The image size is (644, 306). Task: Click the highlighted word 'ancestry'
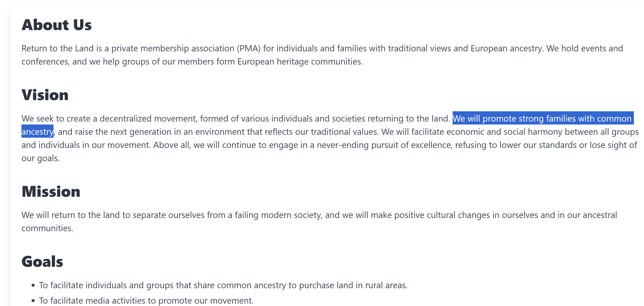[x=37, y=131]
